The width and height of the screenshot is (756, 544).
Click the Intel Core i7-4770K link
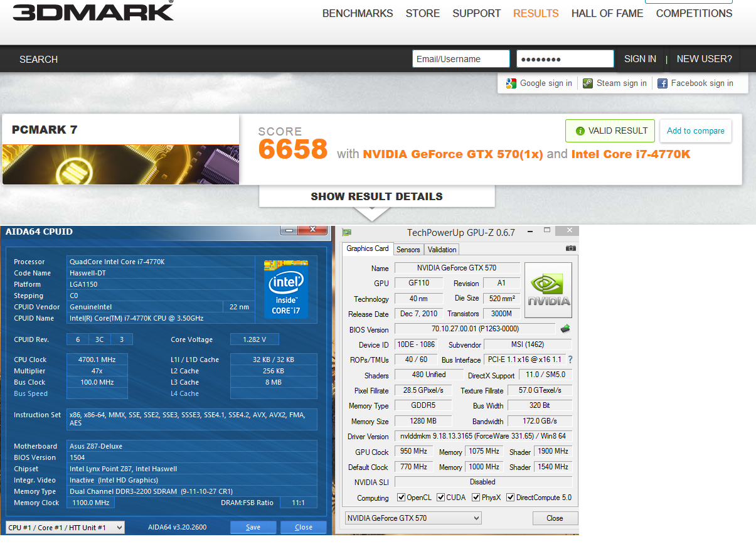tap(631, 154)
